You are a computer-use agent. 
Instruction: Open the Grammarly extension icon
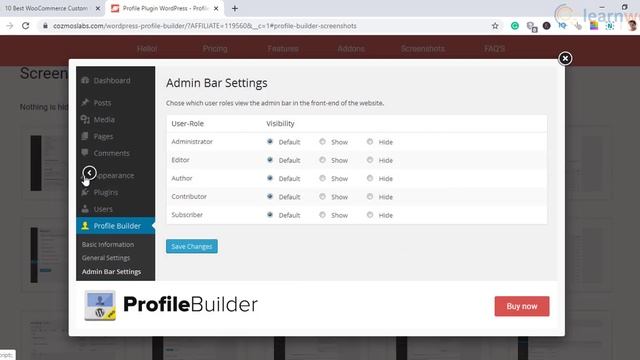click(515, 26)
